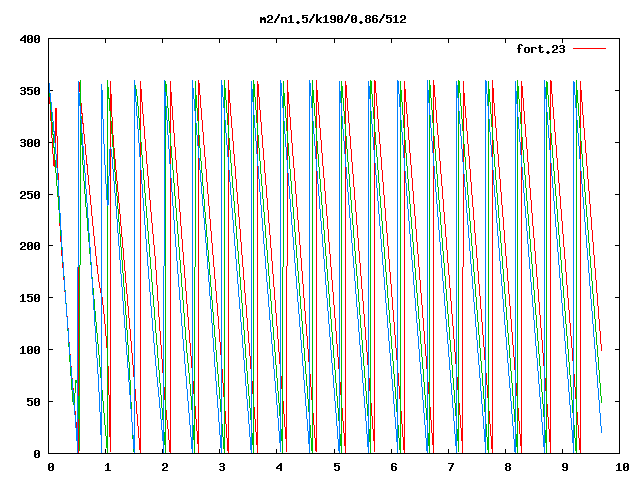This screenshot has width=640, height=480.
Task: Click the x-axis label 5
Action: point(336,467)
